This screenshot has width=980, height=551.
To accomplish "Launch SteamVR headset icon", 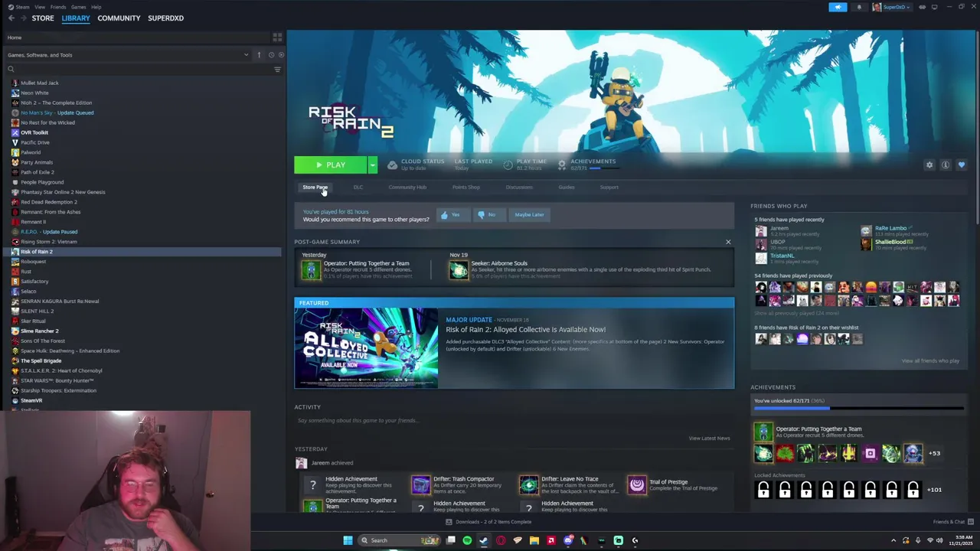I will coord(923,7).
